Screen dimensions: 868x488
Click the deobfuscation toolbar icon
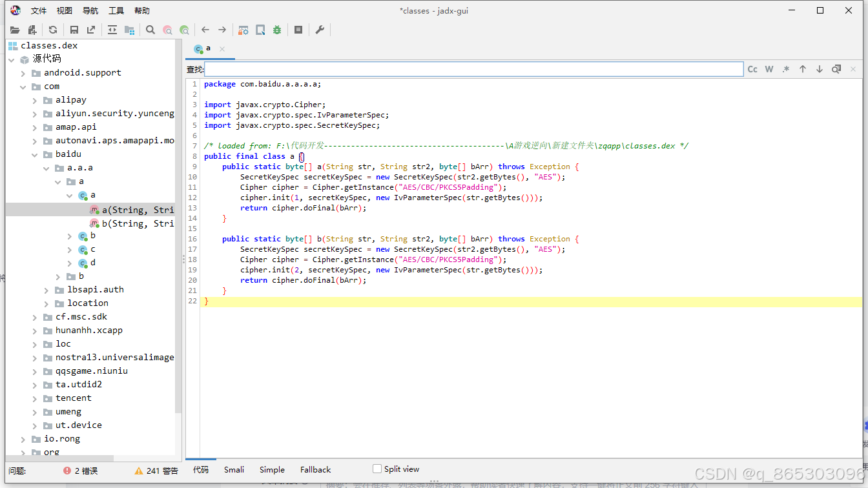click(x=243, y=30)
